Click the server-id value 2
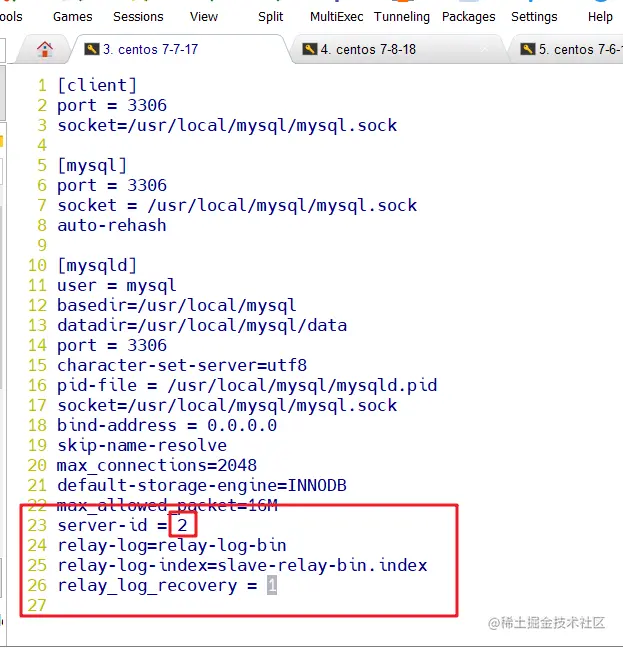 [x=182, y=525]
